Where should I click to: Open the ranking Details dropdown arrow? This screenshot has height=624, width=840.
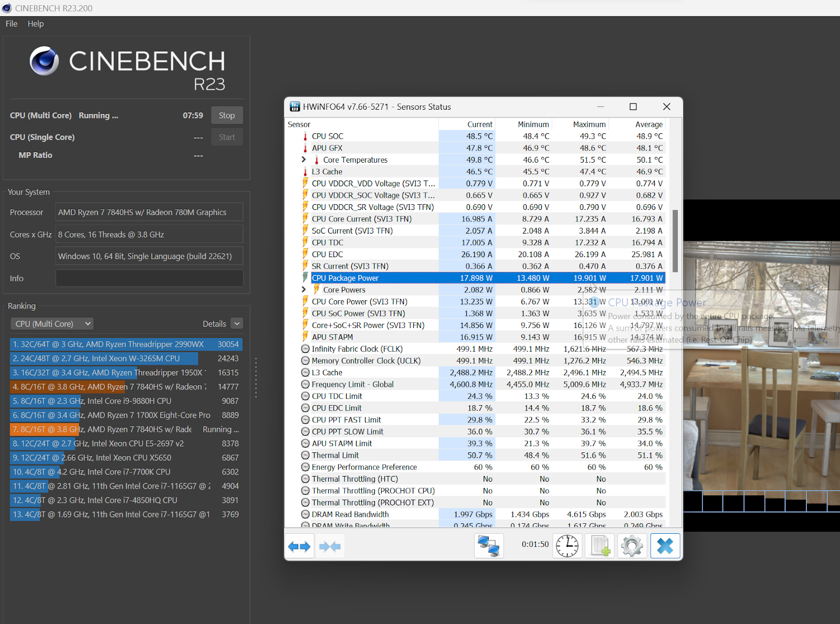pyautogui.click(x=237, y=324)
